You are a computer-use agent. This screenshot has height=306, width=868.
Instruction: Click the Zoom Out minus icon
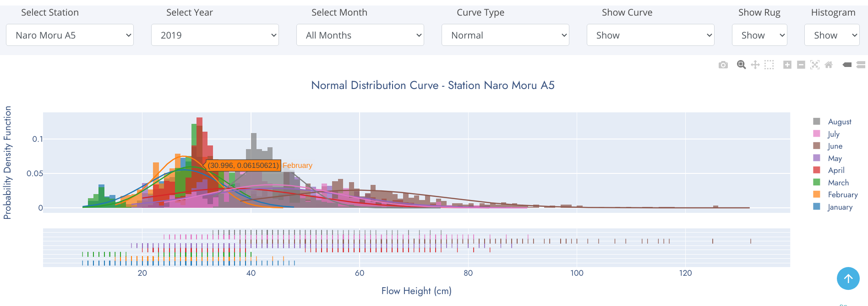tap(801, 65)
